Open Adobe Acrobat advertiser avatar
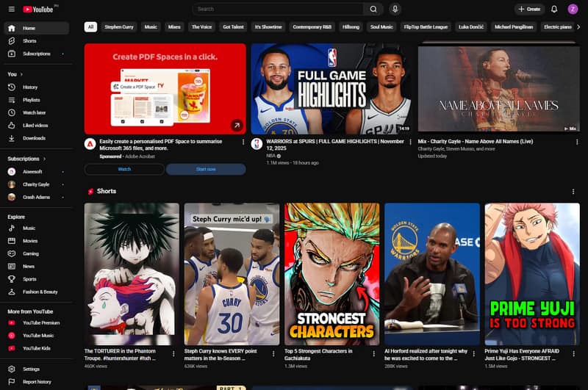 point(90,144)
